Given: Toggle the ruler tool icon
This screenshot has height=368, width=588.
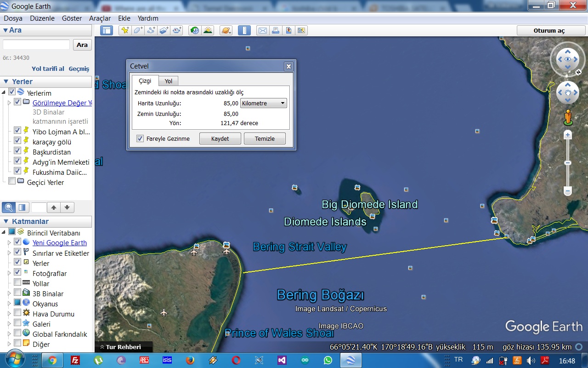Looking at the screenshot, I should click(244, 31).
